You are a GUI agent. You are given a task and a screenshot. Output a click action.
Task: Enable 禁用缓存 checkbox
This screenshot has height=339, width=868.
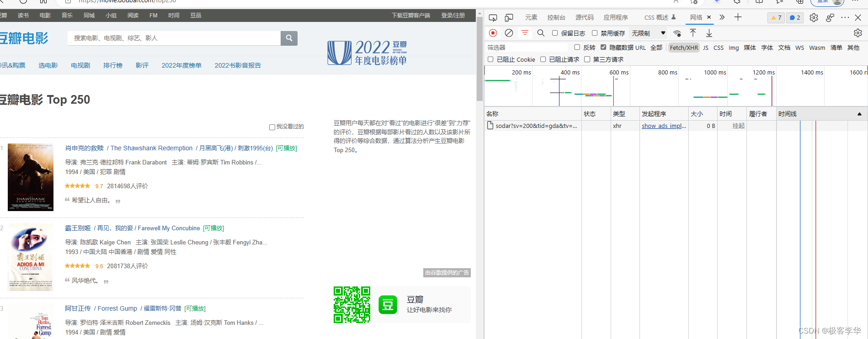[595, 33]
